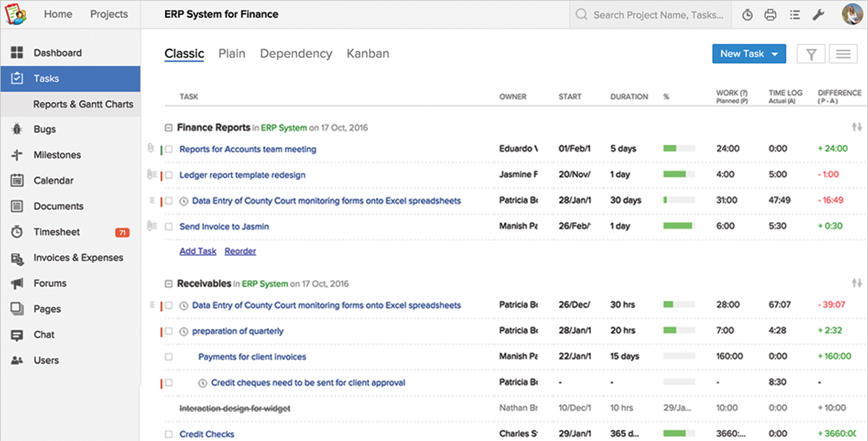Image resolution: width=868 pixels, height=441 pixels.
Task: Click the timer stopwatch icon in top bar
Action: click(x=747, y=14)
